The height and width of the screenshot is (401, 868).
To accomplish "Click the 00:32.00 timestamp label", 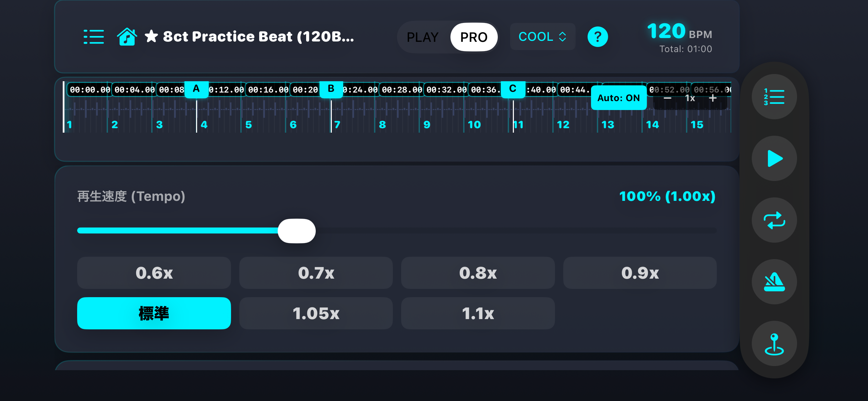I will [446, 90].
